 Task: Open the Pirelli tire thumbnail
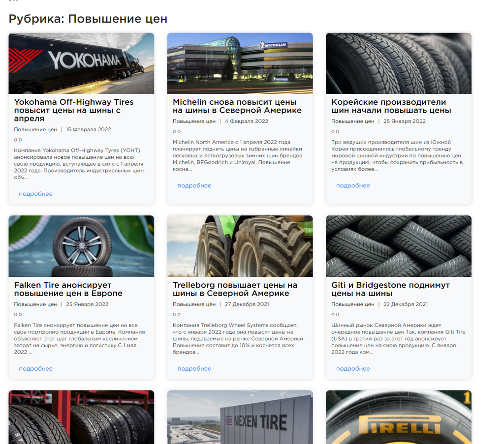(x=399, y=417)
